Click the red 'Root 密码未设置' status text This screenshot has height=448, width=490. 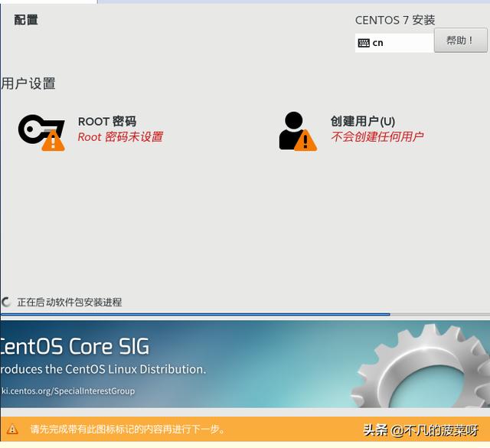click(119, 137)
